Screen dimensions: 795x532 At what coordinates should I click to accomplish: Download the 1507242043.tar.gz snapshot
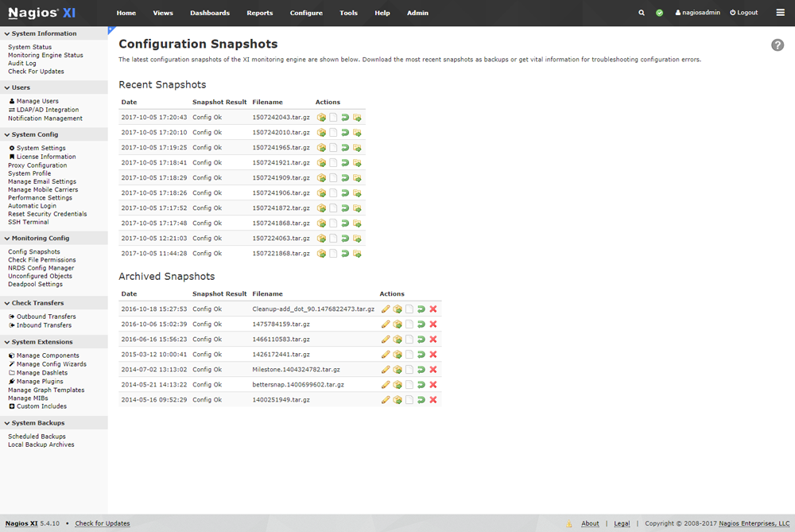click(x=322, y=118)
